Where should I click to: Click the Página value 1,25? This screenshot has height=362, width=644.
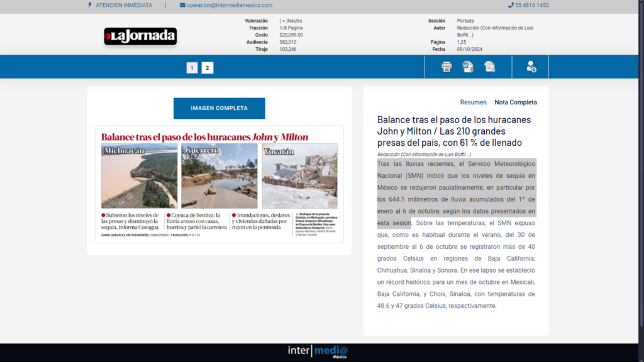click(462, 42)
